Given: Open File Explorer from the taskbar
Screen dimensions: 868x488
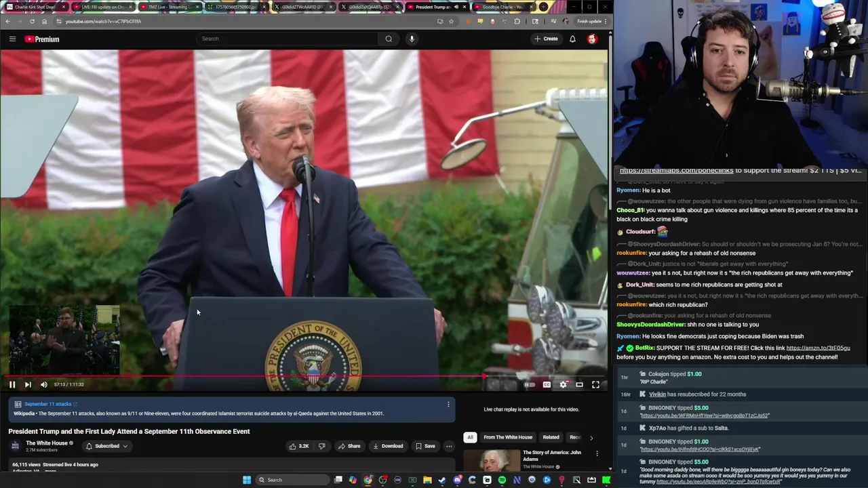Looking at the screenshot, I should tap(427, 480).
